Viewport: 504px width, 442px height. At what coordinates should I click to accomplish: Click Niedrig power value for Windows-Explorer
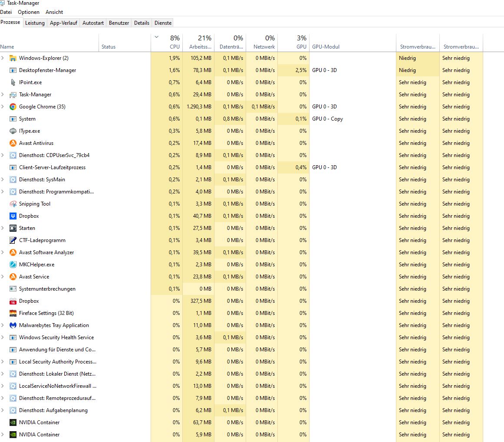coord(407,58)
